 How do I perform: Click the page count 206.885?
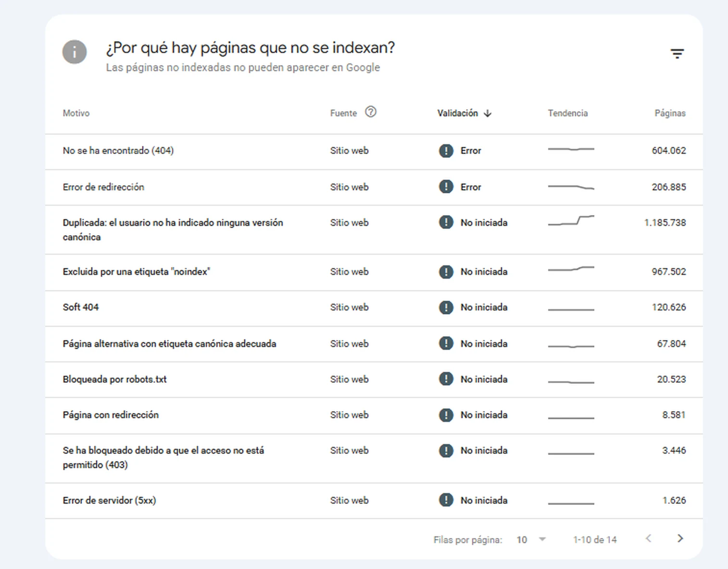[669, 187]
